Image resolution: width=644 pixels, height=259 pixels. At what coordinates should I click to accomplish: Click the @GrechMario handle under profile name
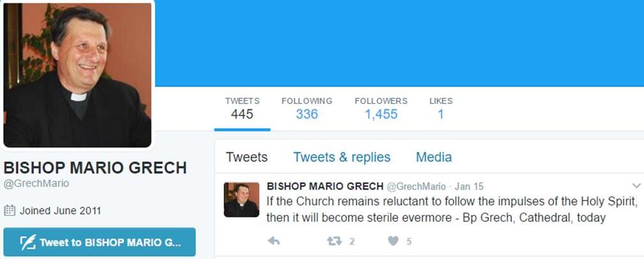click(36, 184)
